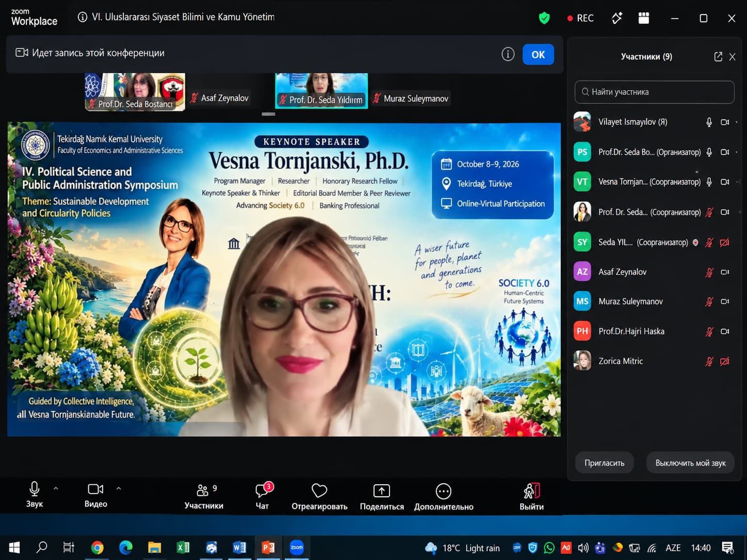Toggle Vilayet Ismayılov's camera icon
Viewport: 747px width, 560px height.
tap(725, 122)
